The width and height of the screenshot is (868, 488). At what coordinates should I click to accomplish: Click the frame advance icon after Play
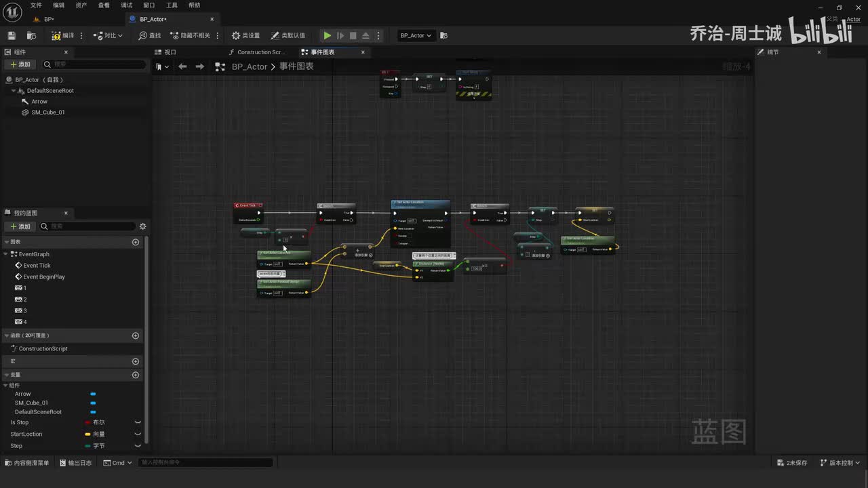(340, 35)
